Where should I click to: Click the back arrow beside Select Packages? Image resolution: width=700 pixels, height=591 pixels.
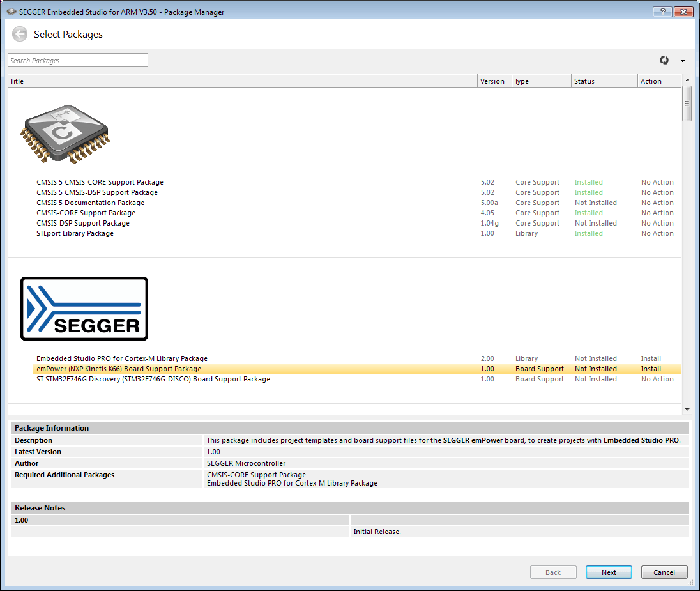20,35
